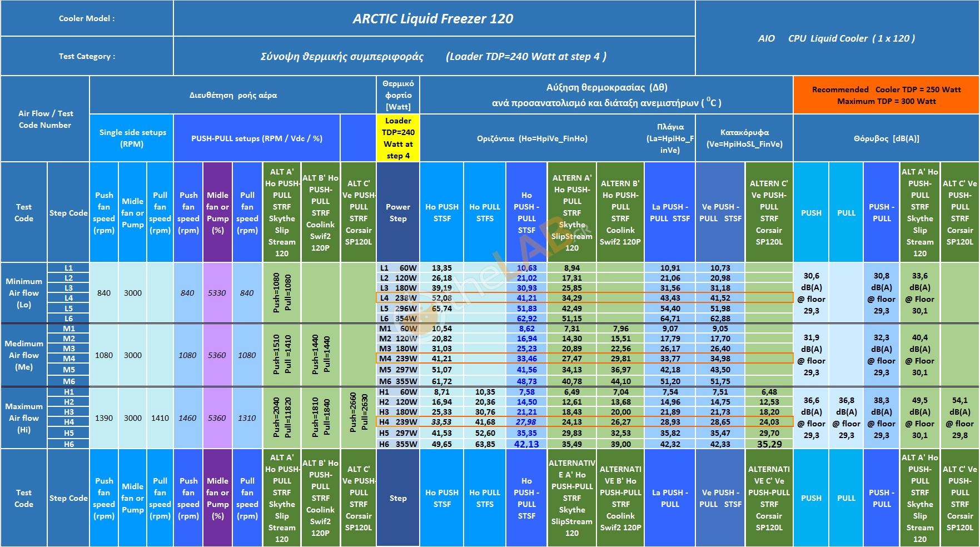Click the push fan speed value "1390"
The height and width of the screenshot is (547, 980).
click(x=104, y=418)
